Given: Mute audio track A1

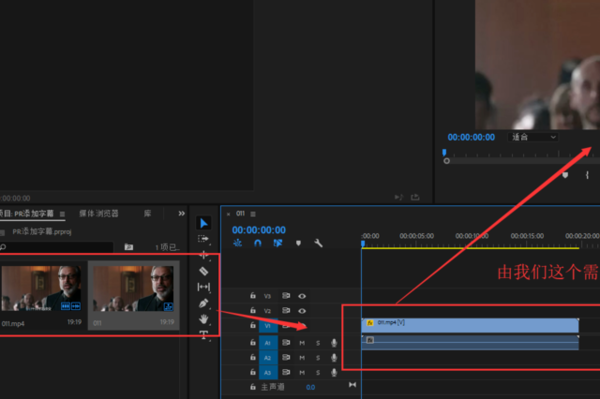Looking at the screenshot, I should (x=302, y=343).
